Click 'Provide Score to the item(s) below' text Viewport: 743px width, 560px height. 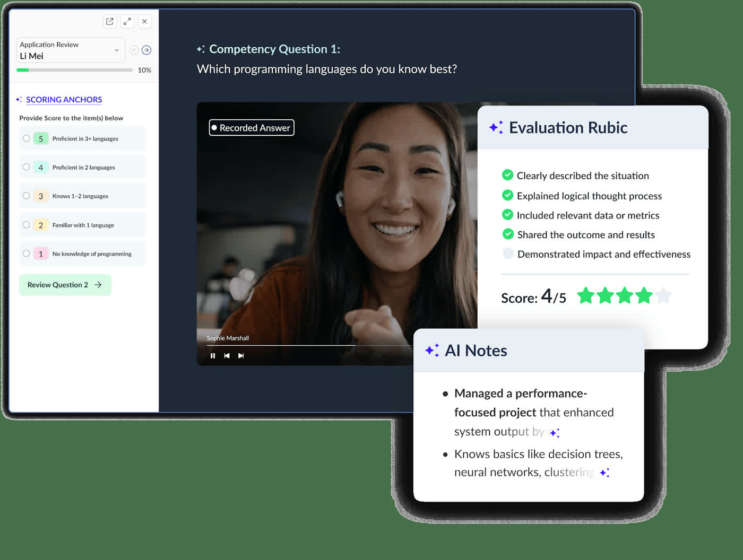[x=71, y=118]
